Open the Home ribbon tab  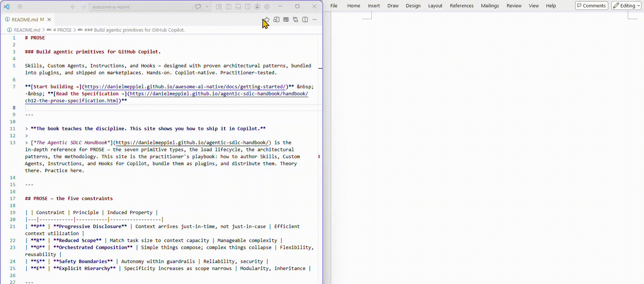354,6
